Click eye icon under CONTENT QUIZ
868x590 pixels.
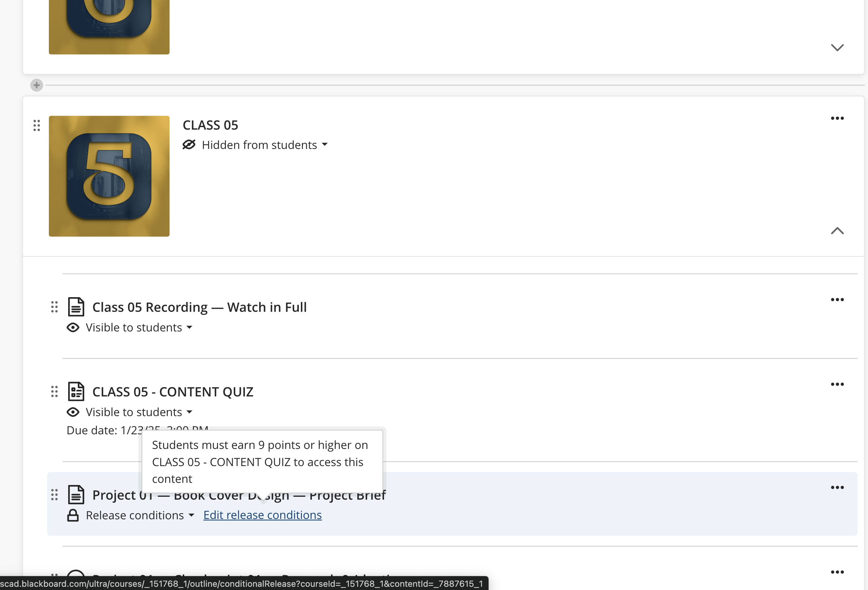[73, 412]
